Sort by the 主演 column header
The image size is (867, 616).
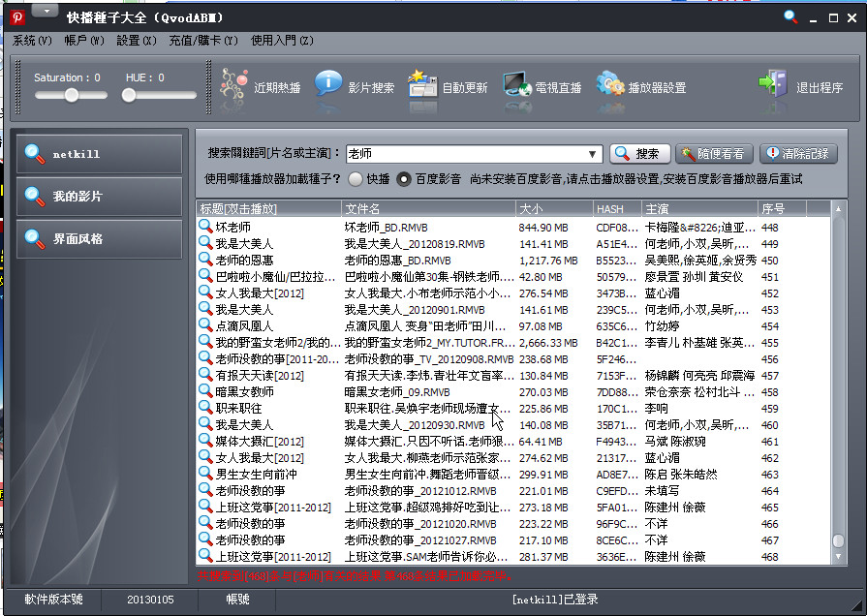click(699, 209)
